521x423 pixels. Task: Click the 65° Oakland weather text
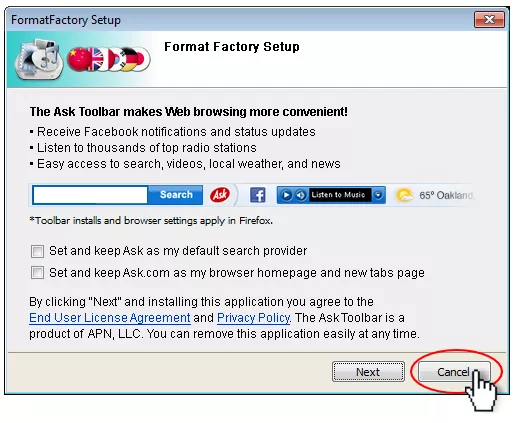tap(446, 195)
